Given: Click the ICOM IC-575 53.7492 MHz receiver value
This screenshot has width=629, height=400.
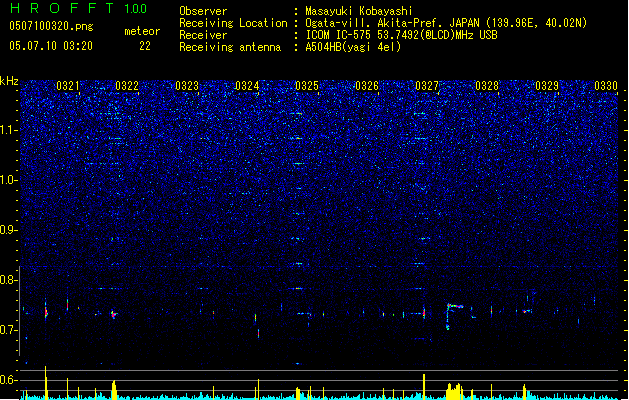Looking at the screenshot, I should pos(401,35).
